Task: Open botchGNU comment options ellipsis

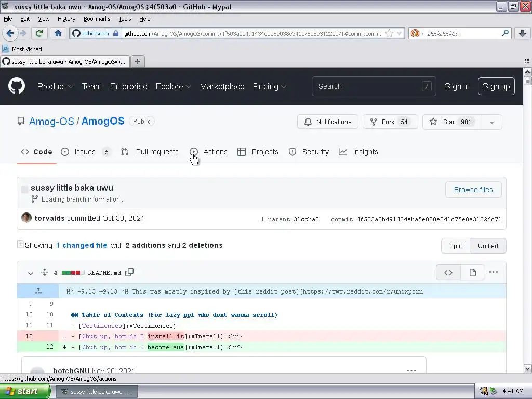Action: pos(411,370)
